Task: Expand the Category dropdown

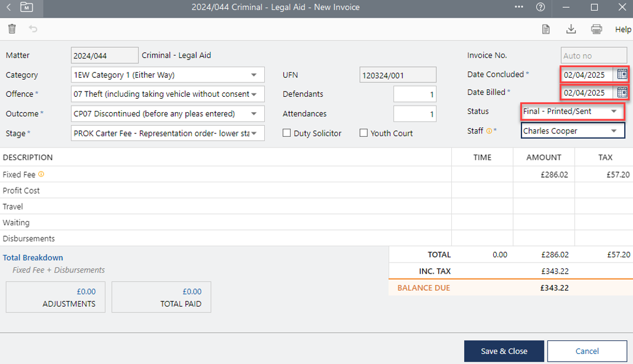Action: [254, 75]
